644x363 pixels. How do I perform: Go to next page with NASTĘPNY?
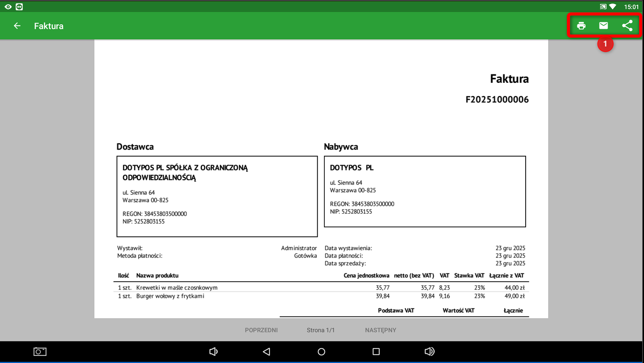(380, 330)
